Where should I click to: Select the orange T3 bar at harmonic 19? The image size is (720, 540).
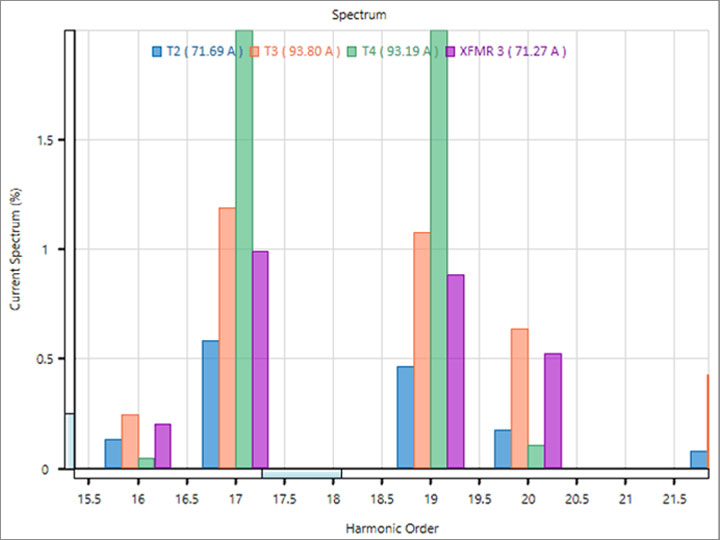click(422, 350)
